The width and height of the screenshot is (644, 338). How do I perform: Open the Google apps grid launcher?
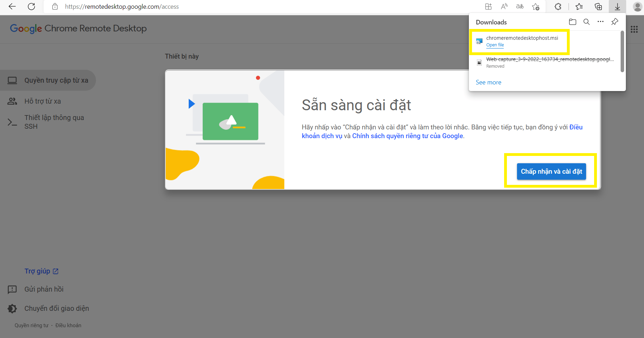(x=634, y=29)
